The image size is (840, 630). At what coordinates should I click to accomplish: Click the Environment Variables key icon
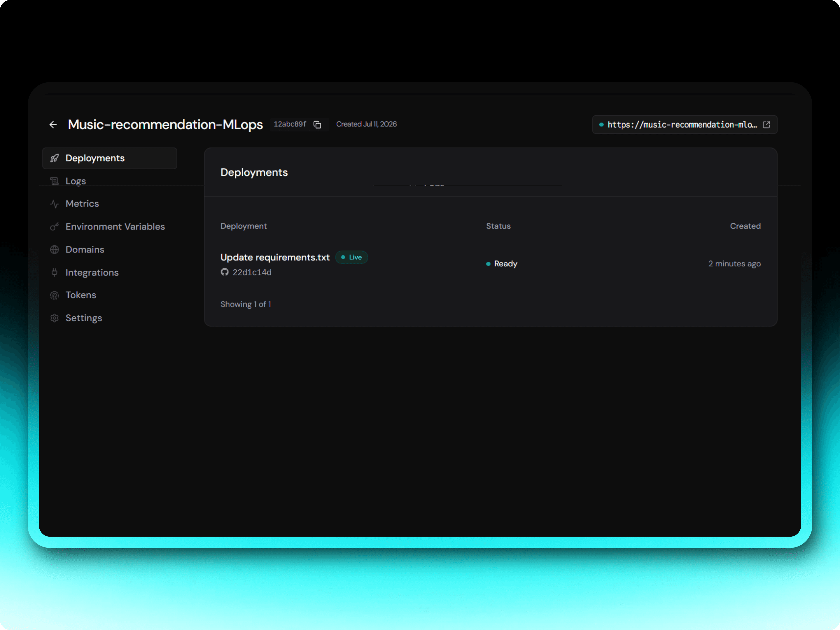pos(54,227)
